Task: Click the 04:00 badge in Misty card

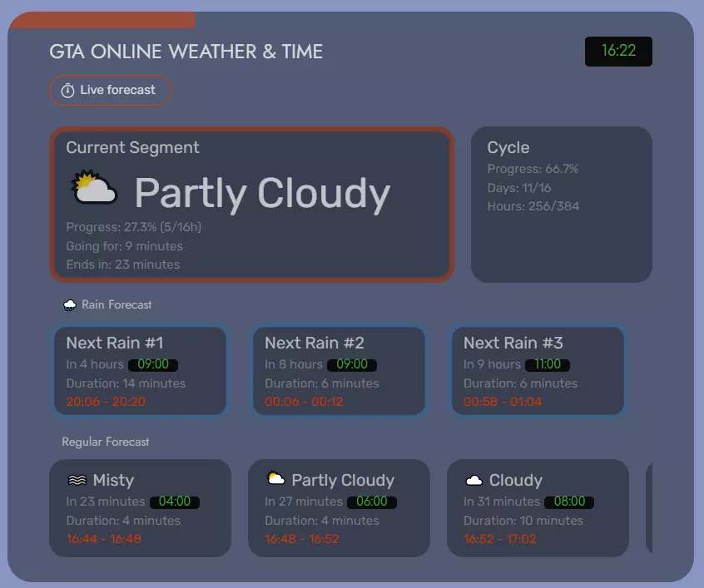Action: pos(175,502)
